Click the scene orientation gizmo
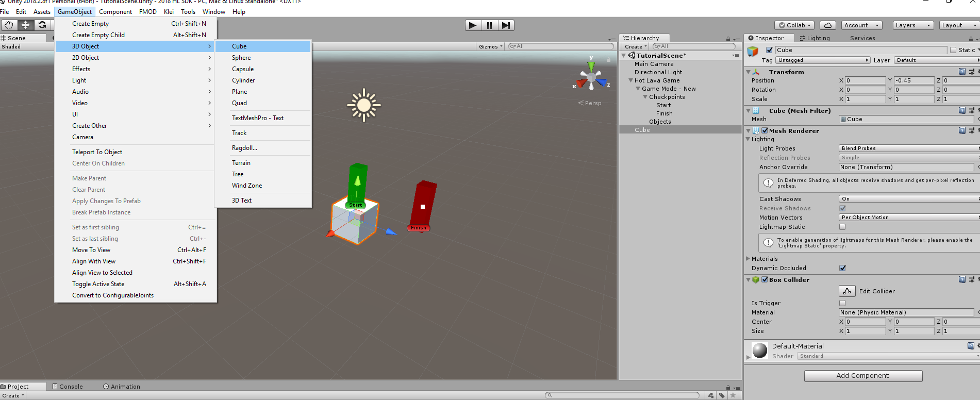This screenshot has width=980, height=400. coord(591,77)
